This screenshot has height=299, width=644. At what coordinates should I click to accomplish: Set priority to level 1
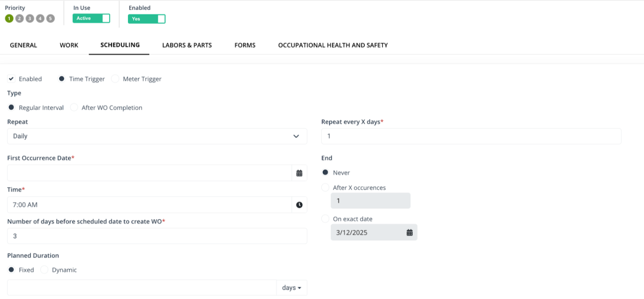tap(9, 18)
